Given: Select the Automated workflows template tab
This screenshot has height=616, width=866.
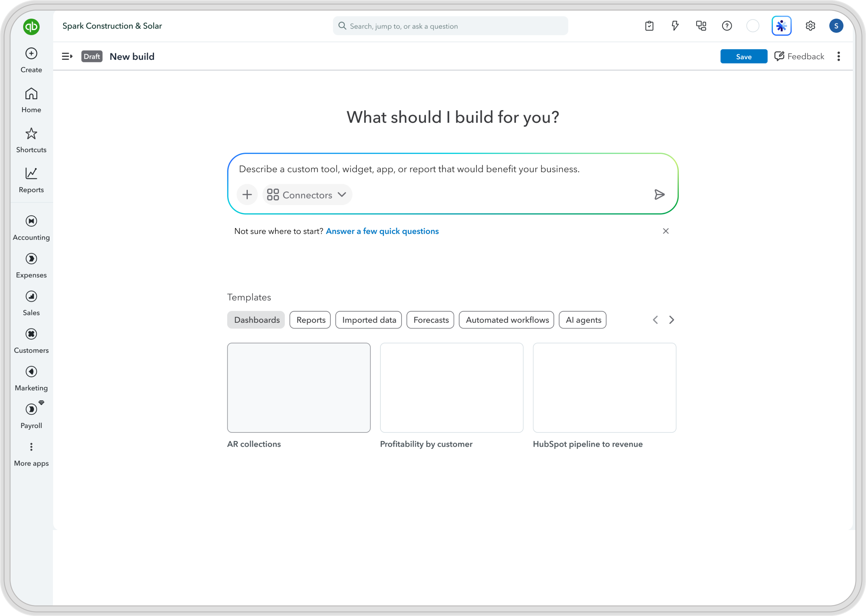Looking at the screenshot, I should click(507, 320).
